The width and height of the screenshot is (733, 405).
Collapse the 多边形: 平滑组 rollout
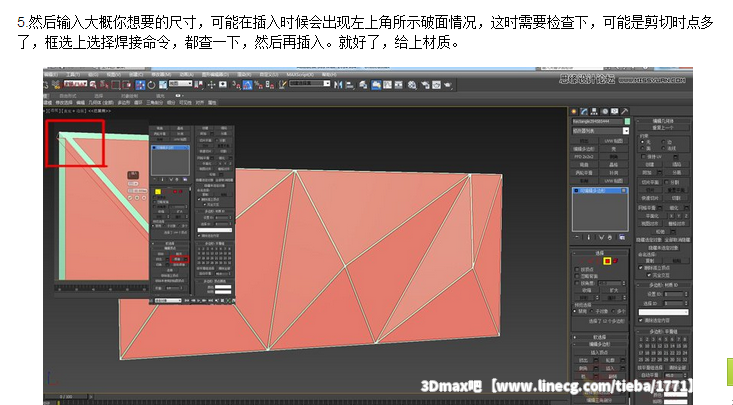pos(663,332)
